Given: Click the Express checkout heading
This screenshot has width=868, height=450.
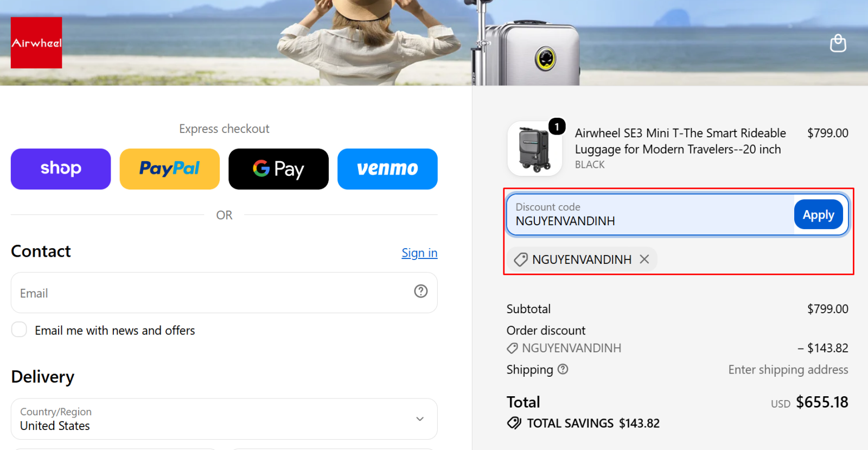Looking at the screenshot, I should click(x=224, y=129).
